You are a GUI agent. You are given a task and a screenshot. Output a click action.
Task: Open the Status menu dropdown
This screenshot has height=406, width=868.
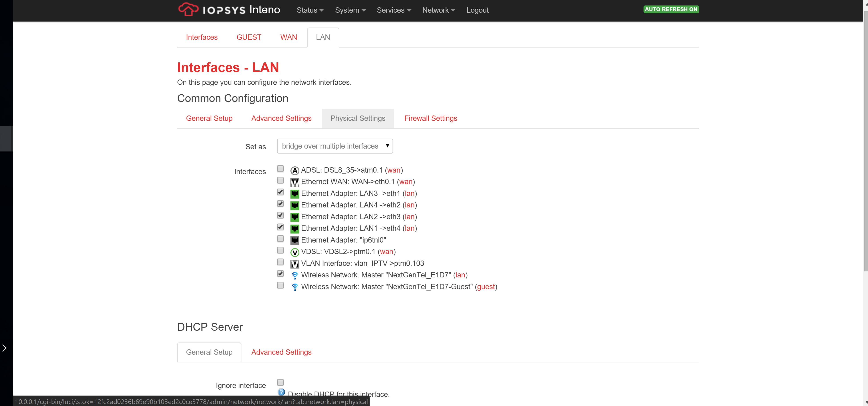(x=310, y=10)
